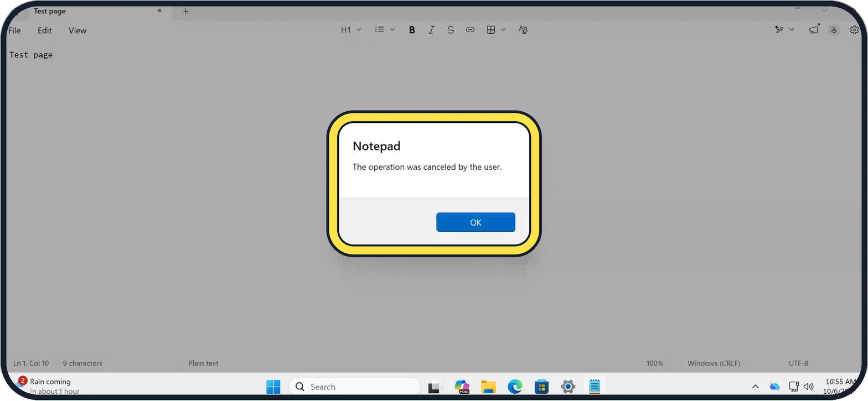Screen dimensions: 868x401
Task: Toggle bold formatting
Action: point(412,30)
